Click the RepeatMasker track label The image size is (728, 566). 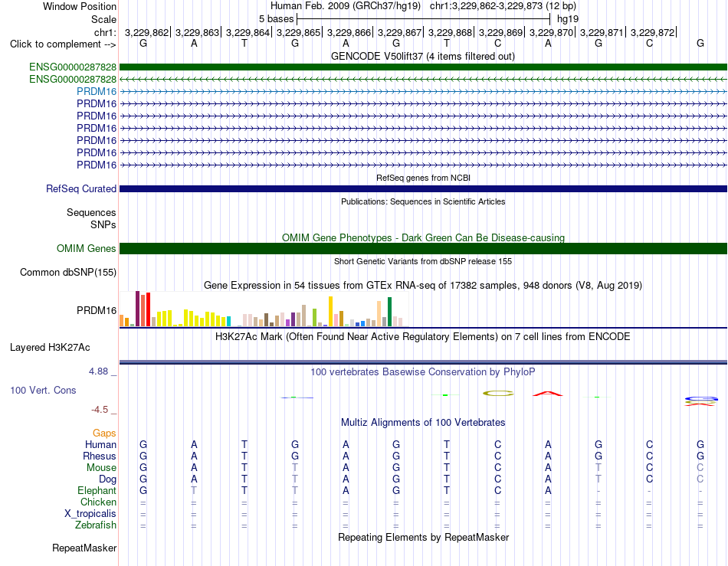click(x=84, y=548)
